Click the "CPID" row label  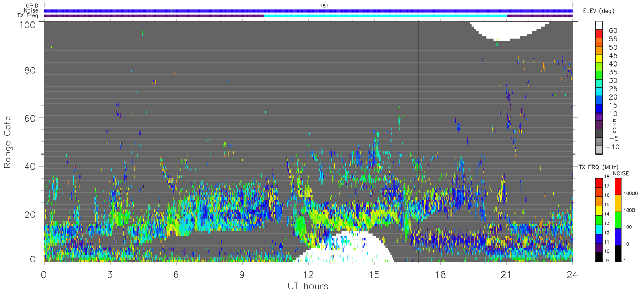pos(33,5)
